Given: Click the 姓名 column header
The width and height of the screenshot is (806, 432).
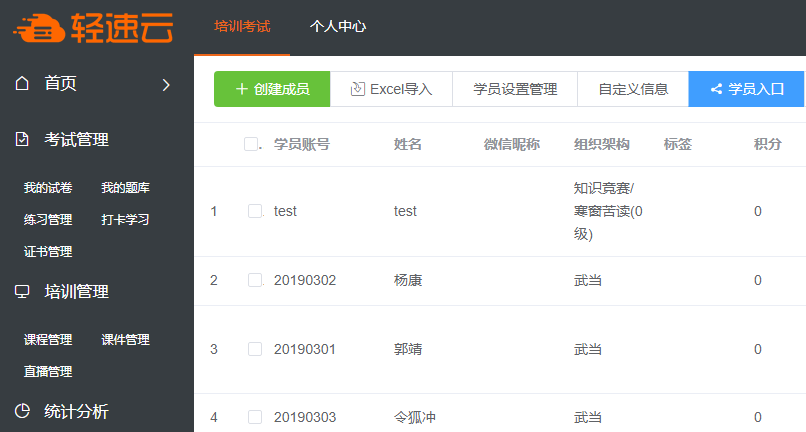Looking at the screenshot, I should coord(408,144).
